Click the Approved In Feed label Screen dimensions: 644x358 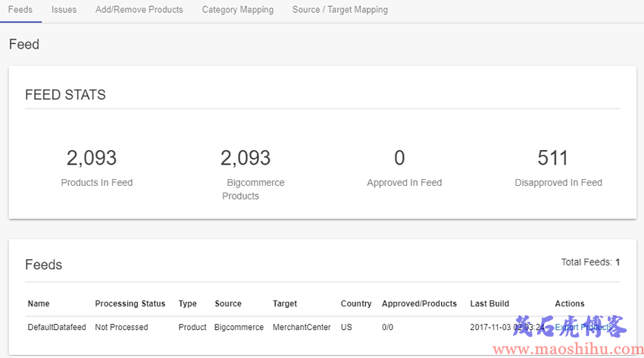(405, 183)
